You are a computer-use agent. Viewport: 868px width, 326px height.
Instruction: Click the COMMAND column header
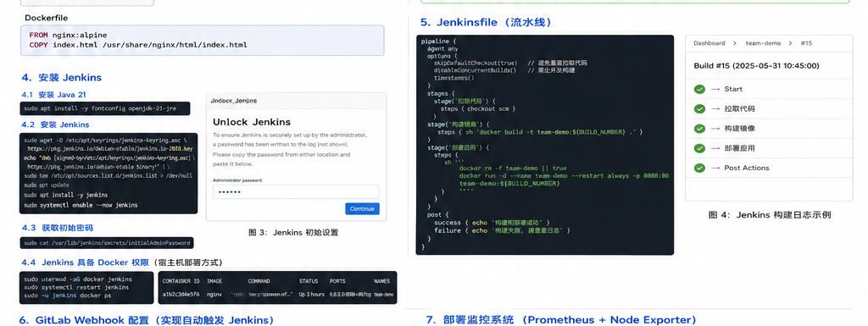coord(259,281)
